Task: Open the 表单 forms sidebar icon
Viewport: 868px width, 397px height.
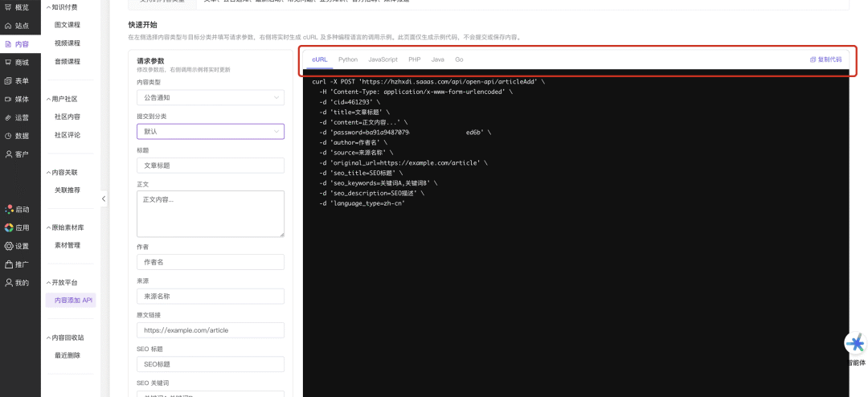Action: point(8,81)
